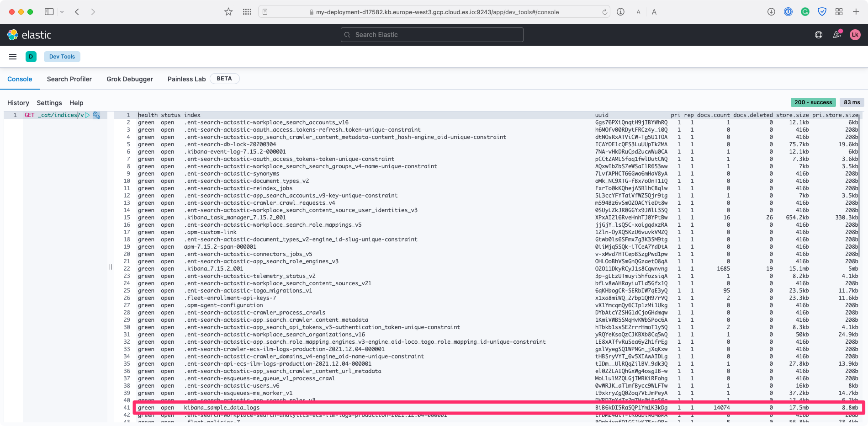Click the Dev Tools breadcrumb

click(62, 57)
